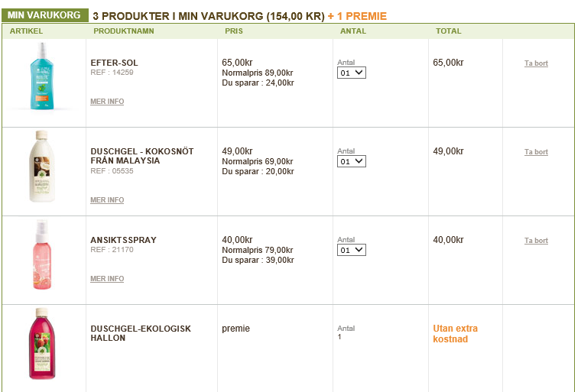Click the orange '+ 1 premie' text
This screenshot has height=392, width=581.
click(357, 16)
